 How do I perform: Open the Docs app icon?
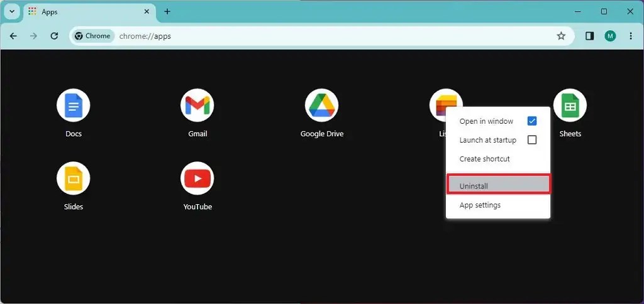(73, 106)
